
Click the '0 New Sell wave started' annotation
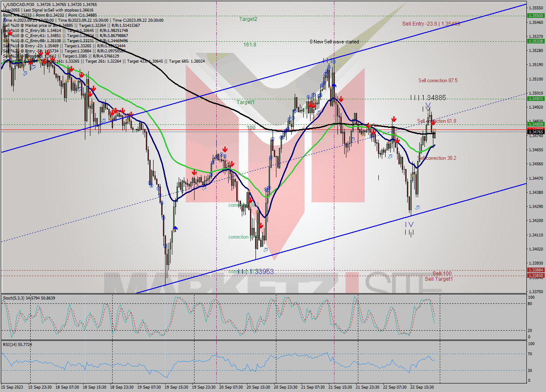pos(334,42)
